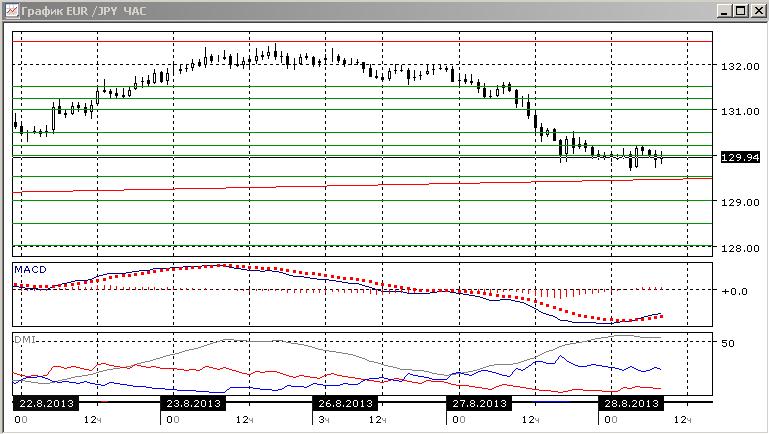The width and height of the screenshot is (769, 434).
Task: Minimize the EUR/JPY chart window
Action: click(x=725, y=10)
